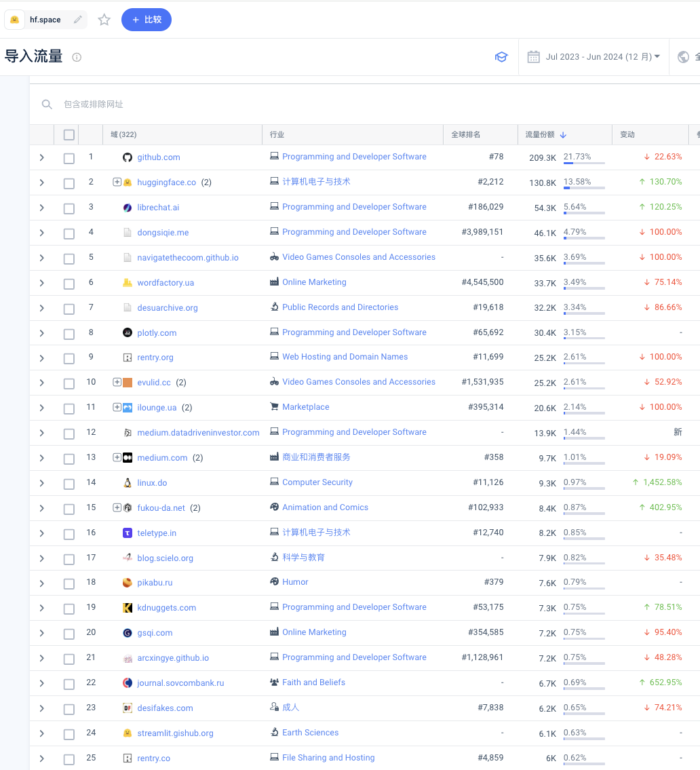The width and height of the screenshot is (700, 770).
Task: Open the info icon next to 导入流量
Action: click(x=77, y=57)
